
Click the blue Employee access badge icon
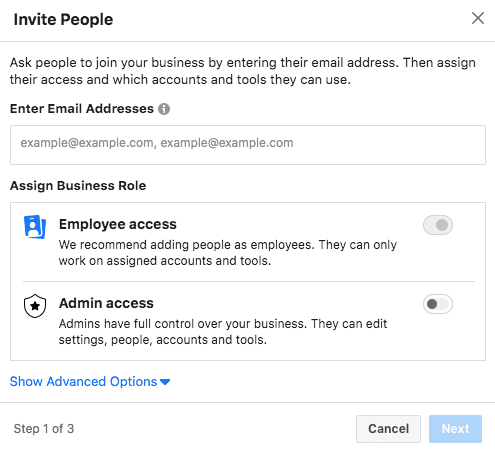pos(35,227)
